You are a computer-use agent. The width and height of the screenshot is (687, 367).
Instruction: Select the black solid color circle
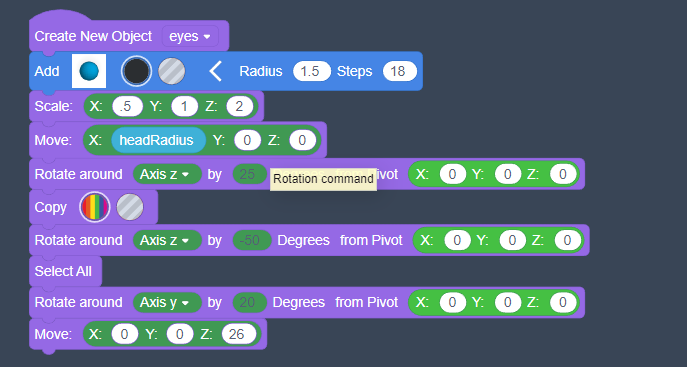[x=136, y=71]
